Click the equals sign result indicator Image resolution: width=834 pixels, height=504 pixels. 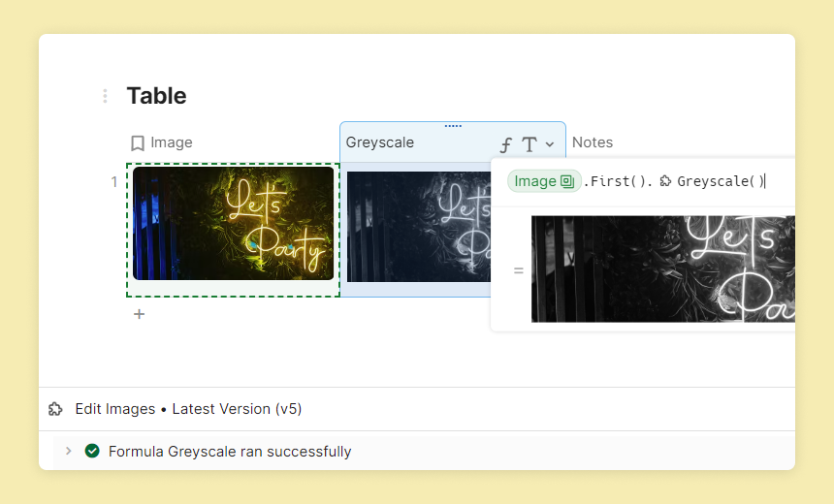519,270
